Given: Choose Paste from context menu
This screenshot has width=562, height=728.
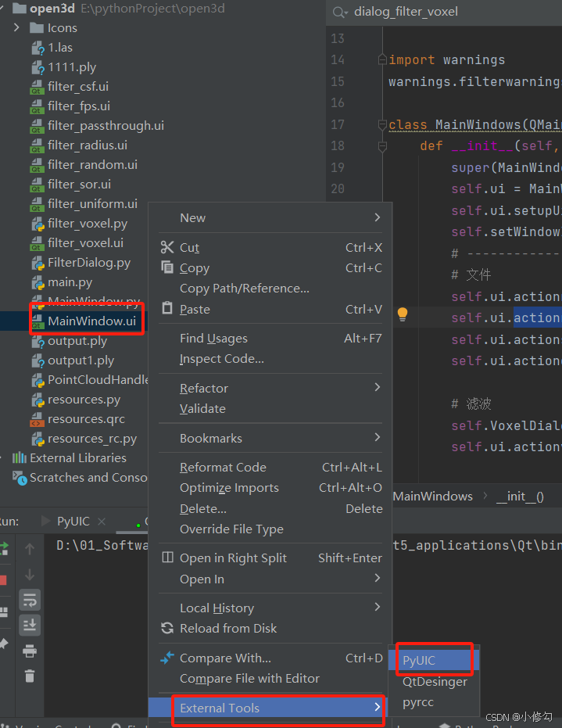Looking at the screenshot, I should (x=270, y=309).
